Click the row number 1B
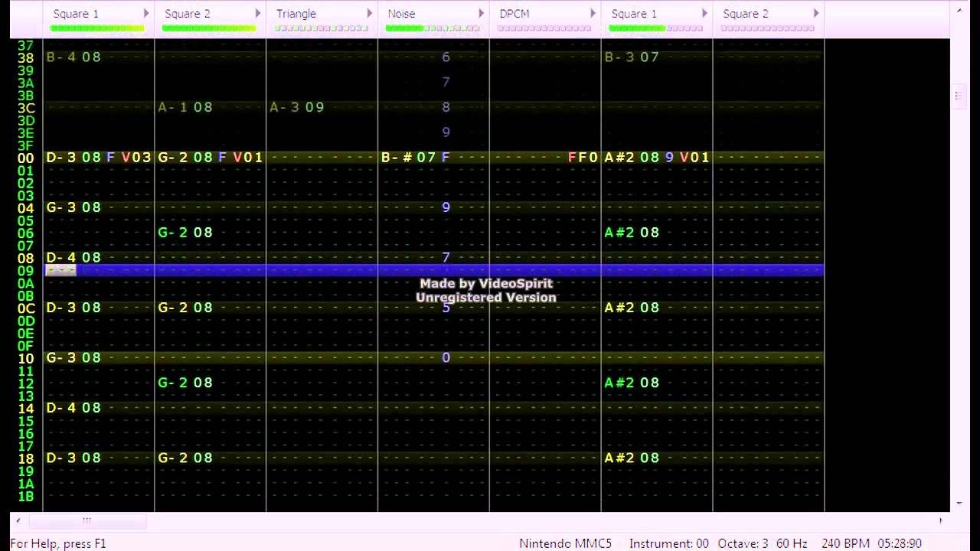This screenshot has width=980, height=551. (26, 497)
